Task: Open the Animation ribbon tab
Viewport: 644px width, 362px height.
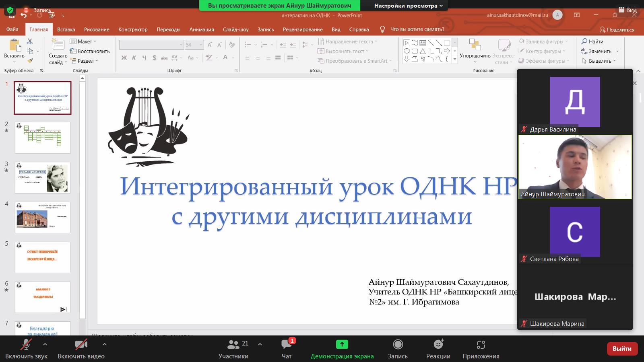Action: tap(202, 29)
